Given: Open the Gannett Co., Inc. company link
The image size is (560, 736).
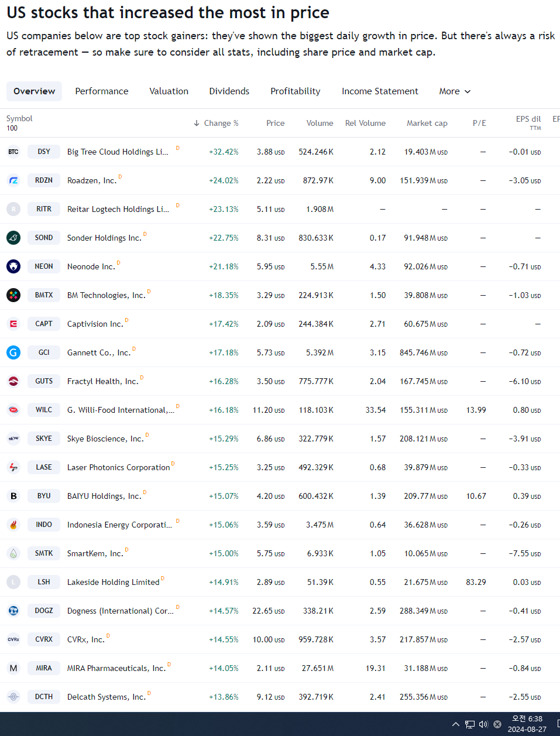Looking at the screenshot, I should point(99,352).
